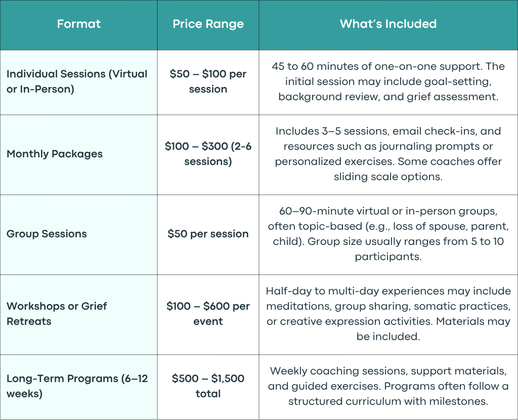Viewport: 518px width, 420px height.
Task: Click the Weekly coaching sessions description
Action: click(388, 386)
